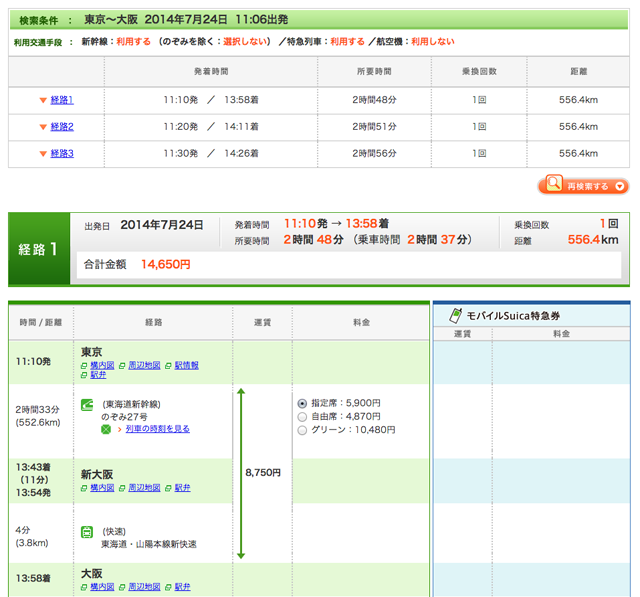Click the link icon before 東京 周辺地図
The width and height of the screenshot is (640, 597).
122,366
